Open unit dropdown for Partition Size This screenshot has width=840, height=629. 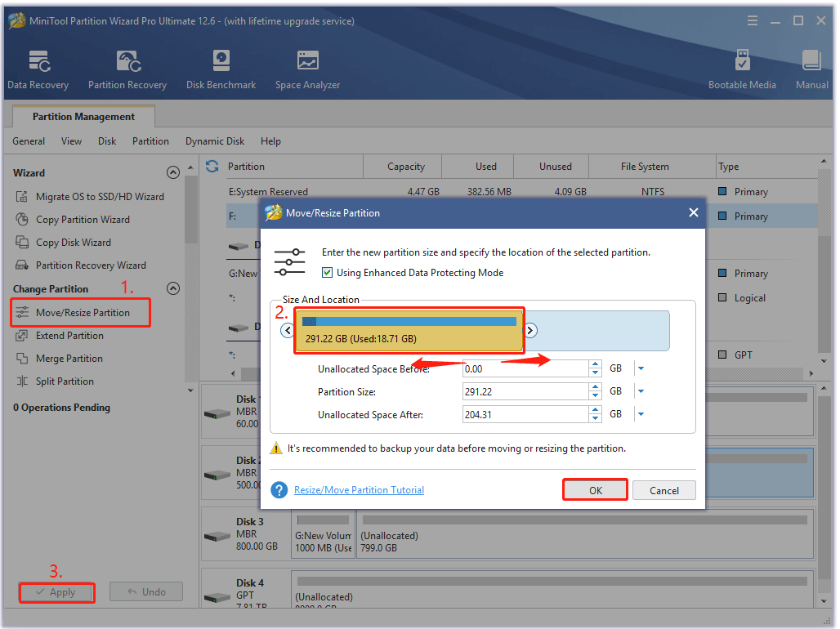pos(641,391)
